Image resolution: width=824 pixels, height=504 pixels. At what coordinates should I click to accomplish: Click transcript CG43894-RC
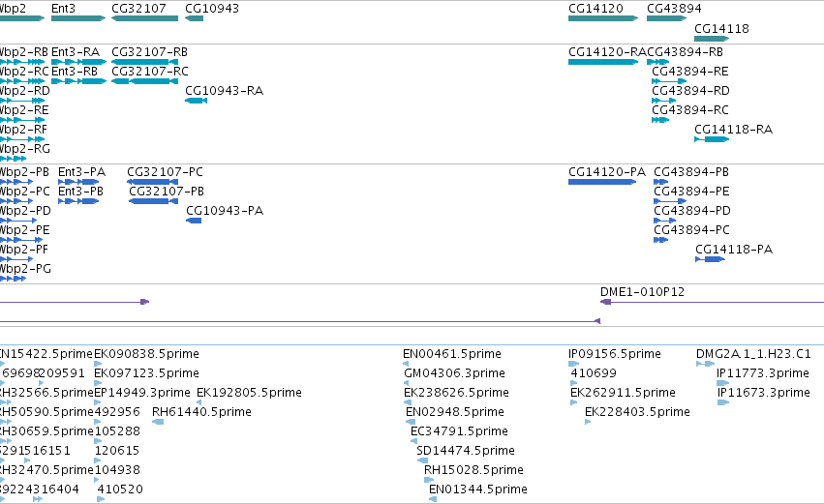pyautogui.click(x=660, y=120)
